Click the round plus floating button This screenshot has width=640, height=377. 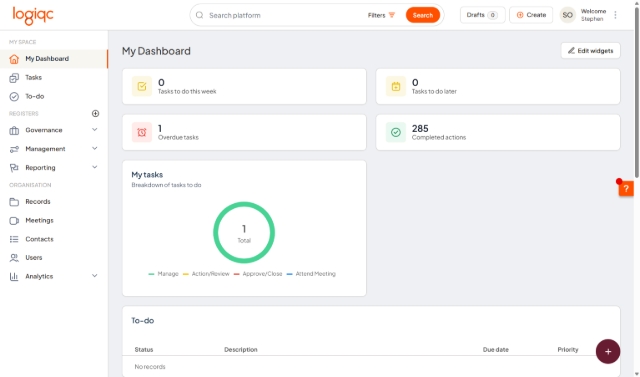(x=608, y=351)
